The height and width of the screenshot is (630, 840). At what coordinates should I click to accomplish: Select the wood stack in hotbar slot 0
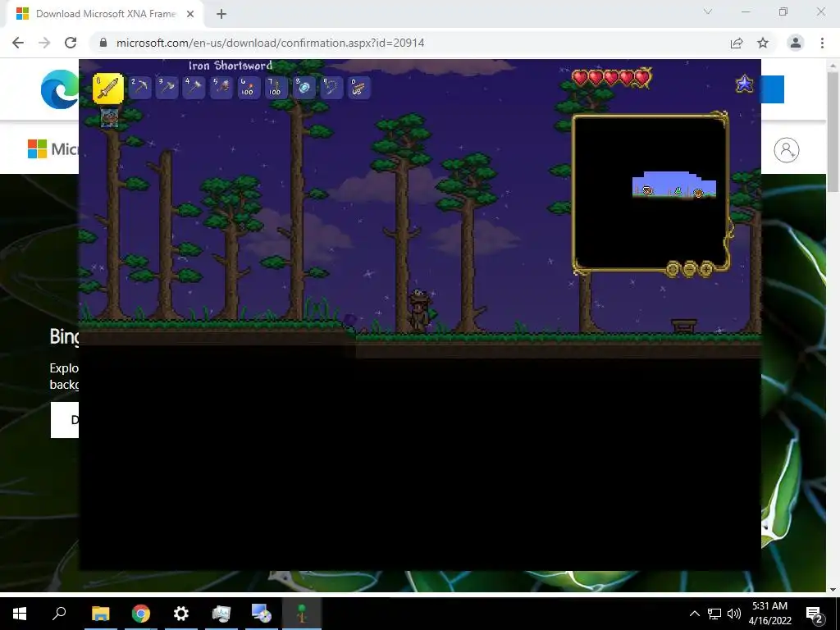tap(358, 87)
